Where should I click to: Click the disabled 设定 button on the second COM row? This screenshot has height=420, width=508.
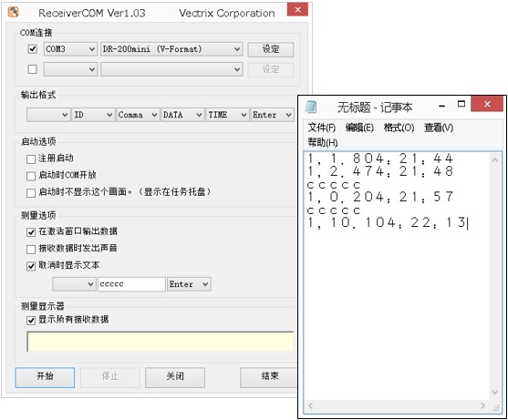coord(271,69)
